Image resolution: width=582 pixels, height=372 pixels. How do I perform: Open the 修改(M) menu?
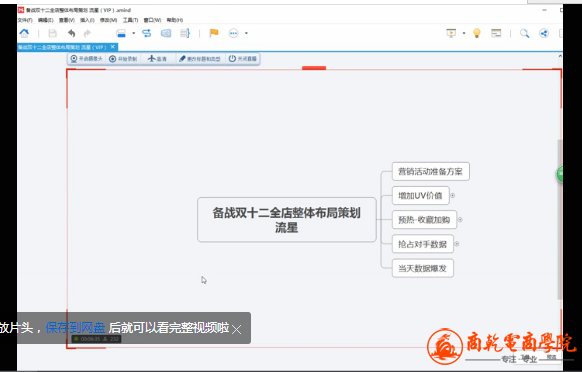pyautogui.click(x=108, y=20)
